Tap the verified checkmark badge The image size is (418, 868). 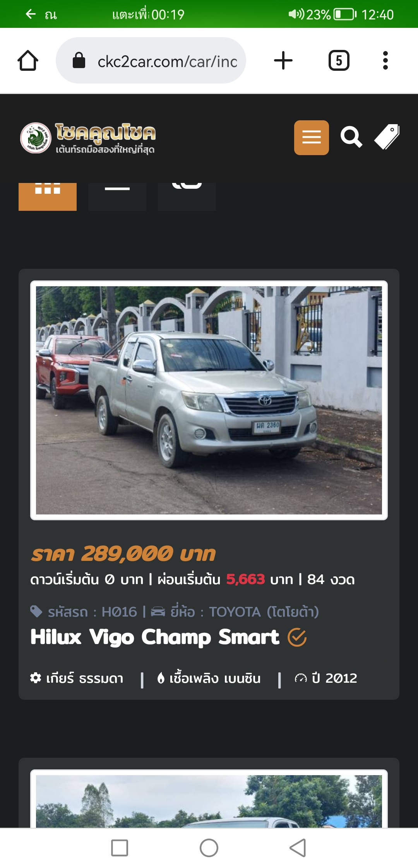[x=297, y=637]
